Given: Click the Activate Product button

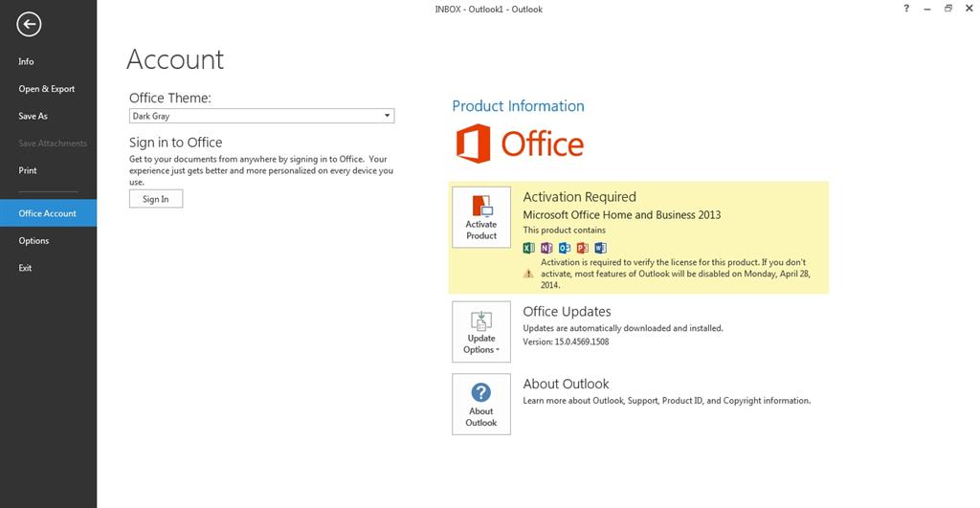Looking at the screenshot, I should coord(481,217).
